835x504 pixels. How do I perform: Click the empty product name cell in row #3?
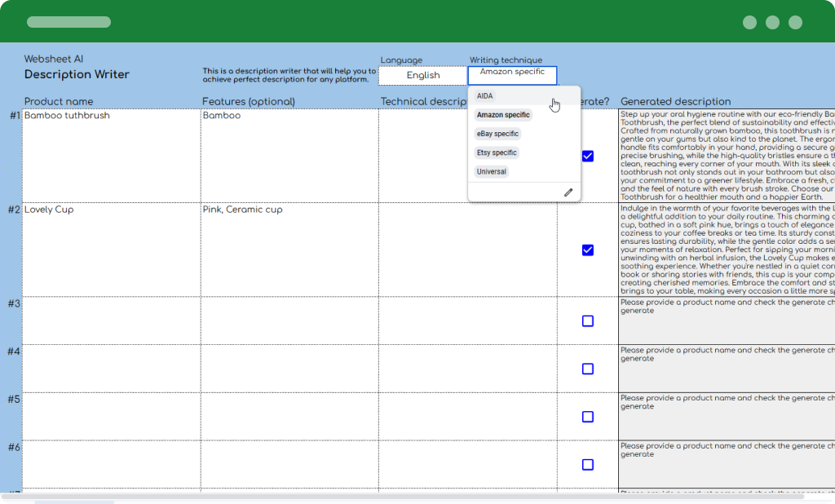click(111, 321)
